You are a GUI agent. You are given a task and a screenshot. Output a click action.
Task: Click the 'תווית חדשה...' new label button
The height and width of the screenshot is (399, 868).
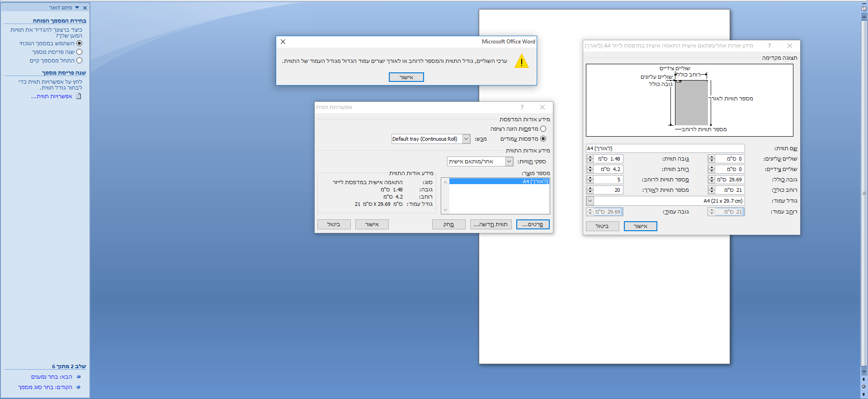491,224
